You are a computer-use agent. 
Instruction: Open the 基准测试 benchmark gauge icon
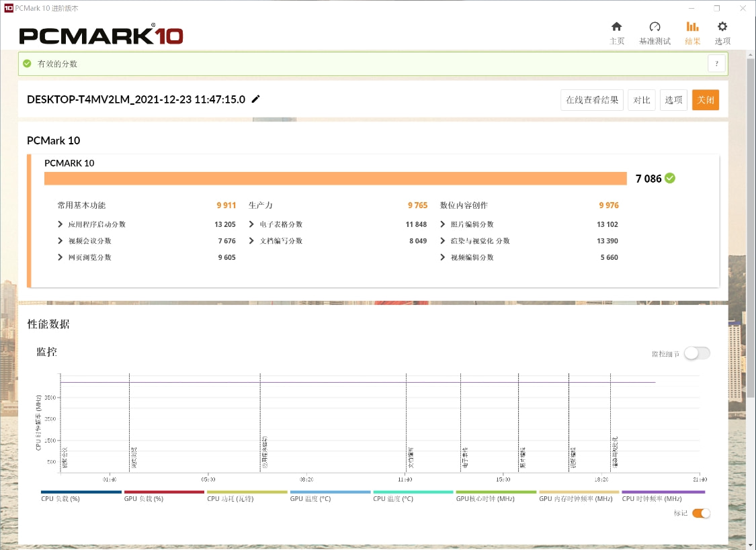tap(655, 27)
